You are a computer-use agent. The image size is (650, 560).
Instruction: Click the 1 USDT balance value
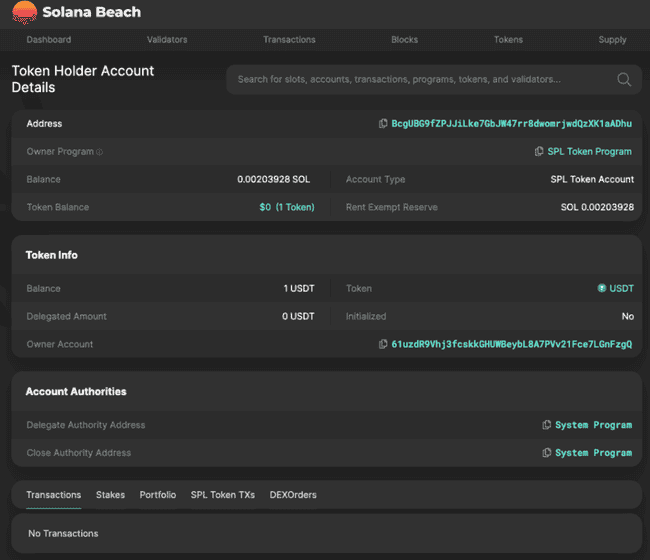pyautogui.click(x=299, y=288)
